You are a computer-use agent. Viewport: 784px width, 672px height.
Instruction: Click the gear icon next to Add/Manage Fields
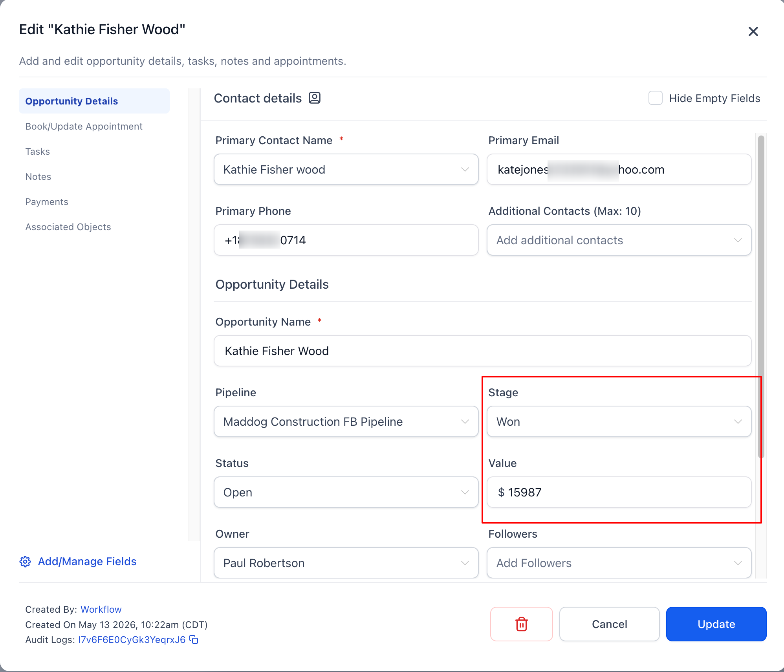(25, 562)
